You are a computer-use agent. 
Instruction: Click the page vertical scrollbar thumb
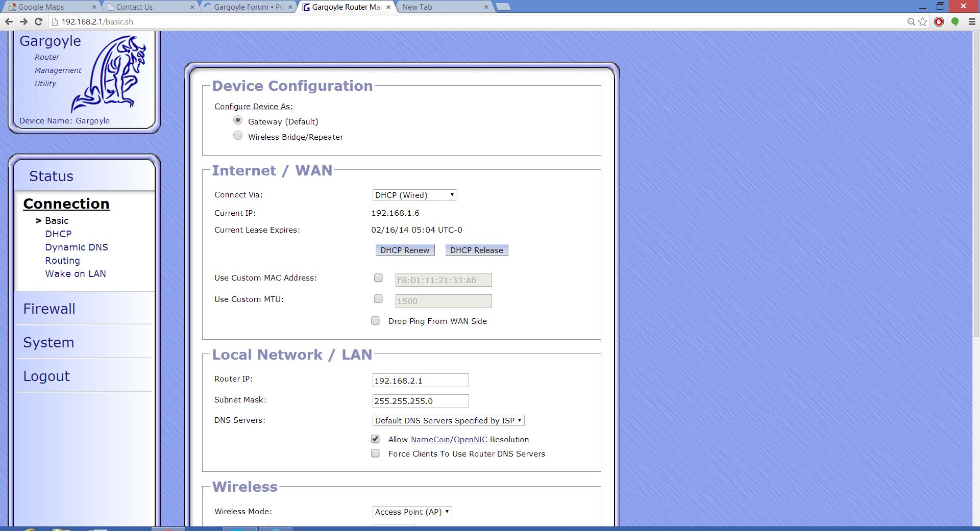pyautogui.click(x=976, y=184)
